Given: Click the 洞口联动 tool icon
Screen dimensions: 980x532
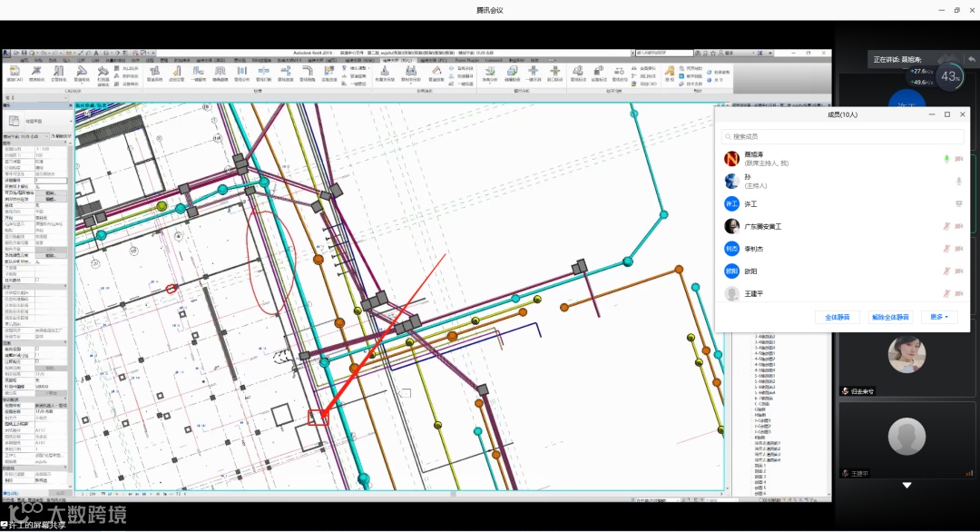Looking at the screenshot, I should click(555, 72).
